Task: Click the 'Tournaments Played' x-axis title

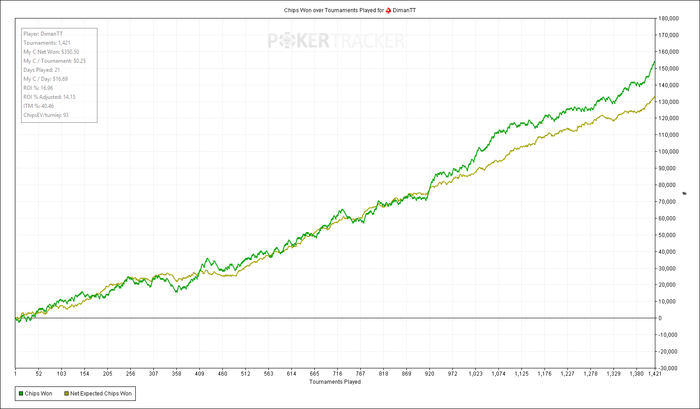Action: (335, 382)
